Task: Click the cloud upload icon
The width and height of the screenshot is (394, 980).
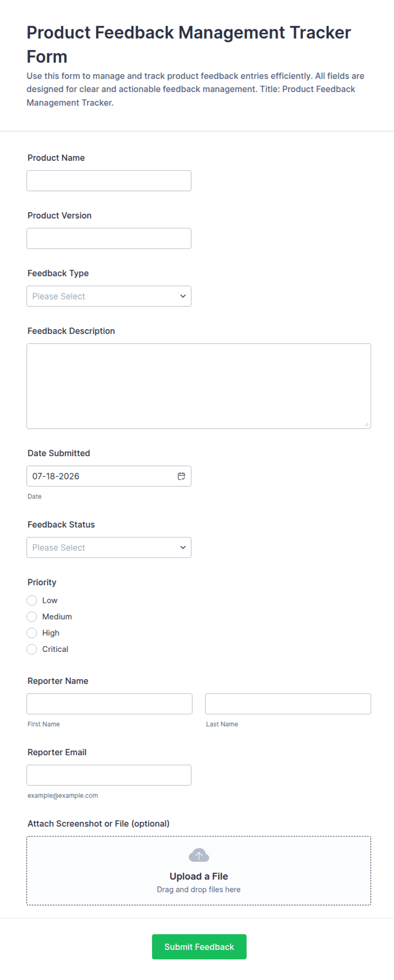Action: [199, 855]
